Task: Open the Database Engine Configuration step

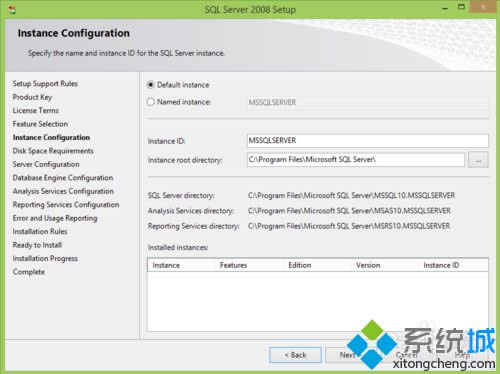Action: tap(63, 178)
